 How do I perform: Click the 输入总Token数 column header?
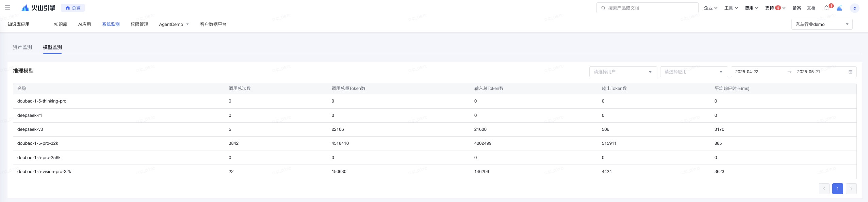(x=489, y=89)
